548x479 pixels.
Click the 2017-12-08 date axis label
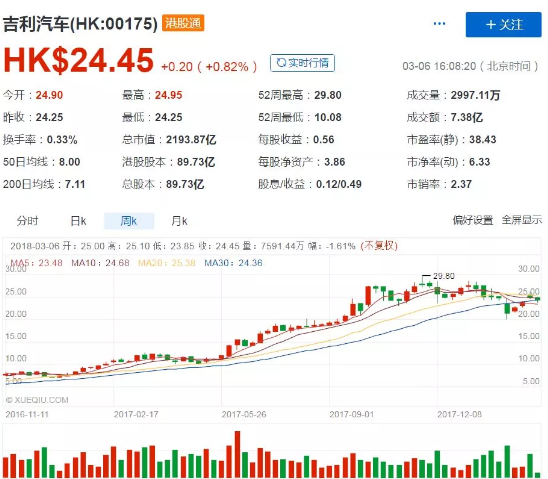[x=460, y=414]
